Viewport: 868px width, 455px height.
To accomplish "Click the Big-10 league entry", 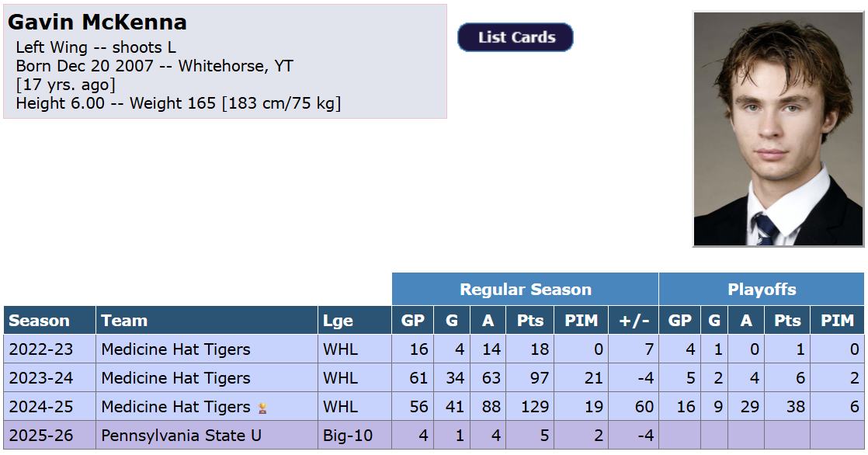I will click(347, 436).
